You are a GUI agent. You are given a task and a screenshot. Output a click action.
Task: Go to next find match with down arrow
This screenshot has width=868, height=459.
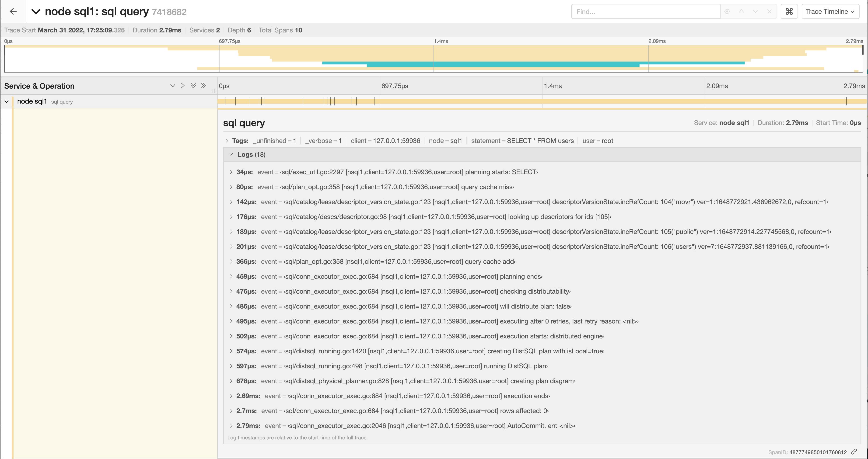pos(756,11)
